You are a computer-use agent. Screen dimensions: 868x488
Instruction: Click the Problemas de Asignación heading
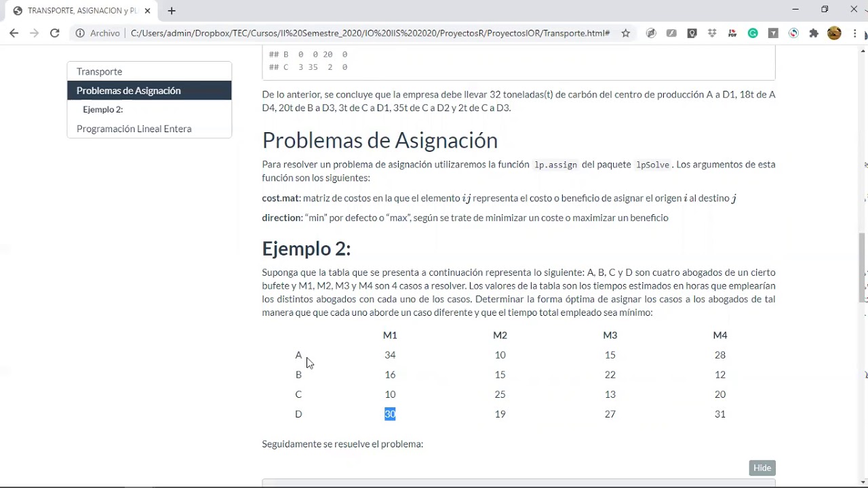380,140
